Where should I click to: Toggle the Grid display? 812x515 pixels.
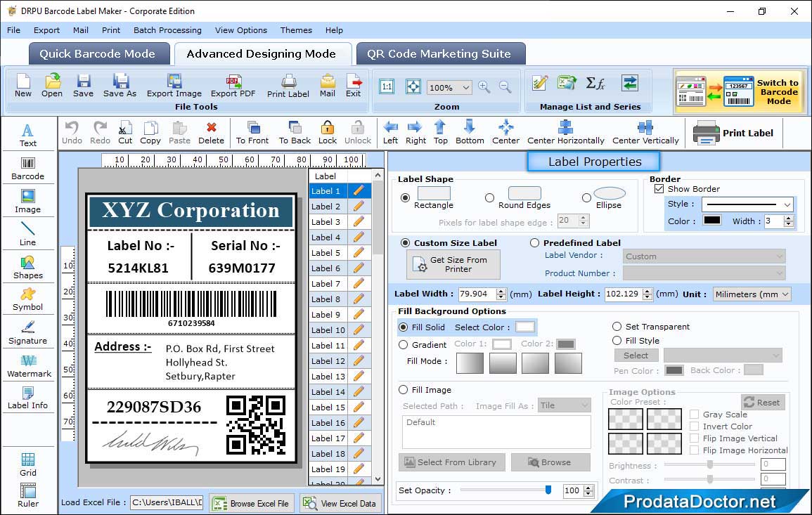(28, 465)
